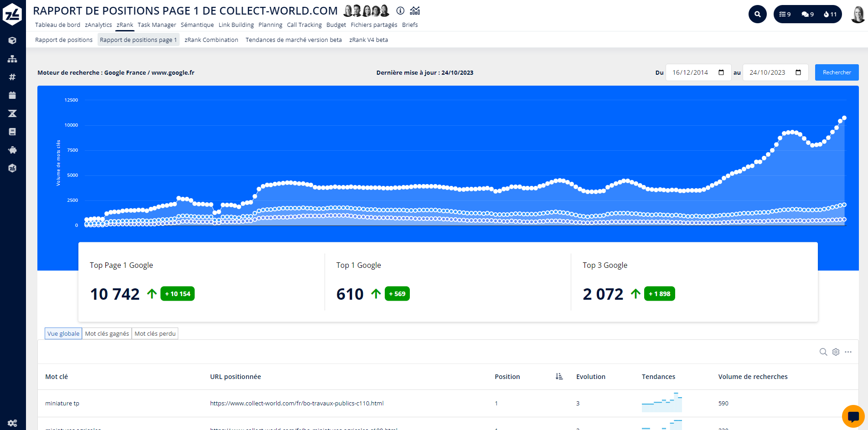Click the Mot clé column header
This screenshot has width=868, height=430.
click(57, 376)
